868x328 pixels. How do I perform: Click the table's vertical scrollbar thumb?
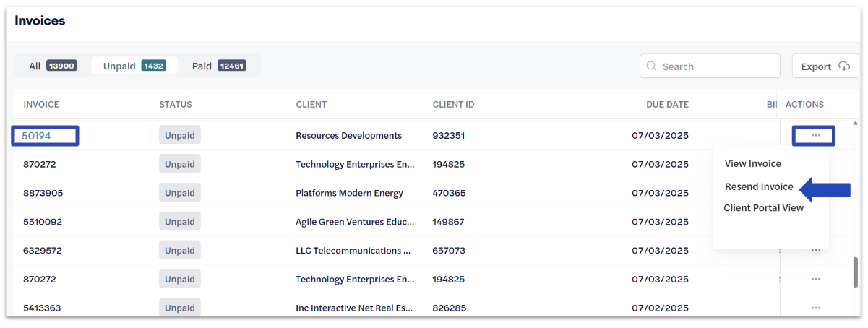click(856, 272)
